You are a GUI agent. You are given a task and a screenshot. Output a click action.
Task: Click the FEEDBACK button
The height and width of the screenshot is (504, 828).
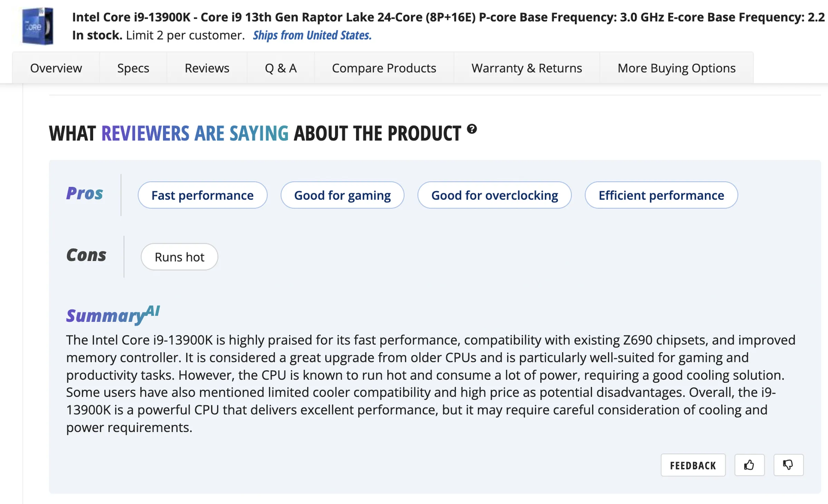coord(693,465)
